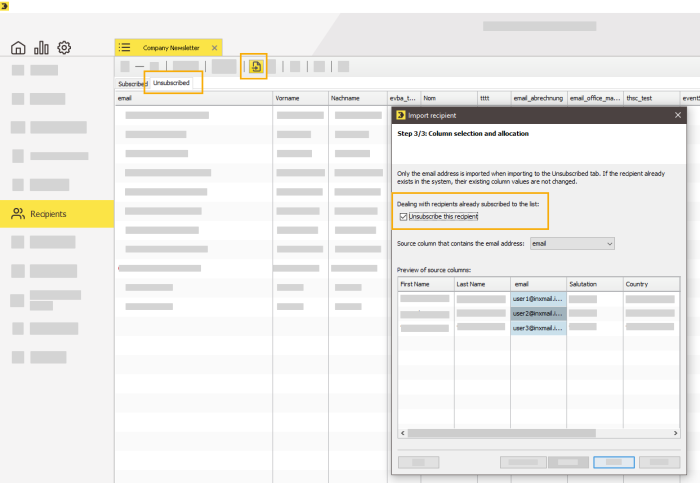The image size is (700, 483).
Task: Switch to the Unsubscribed tab
Action: (171, 83)
